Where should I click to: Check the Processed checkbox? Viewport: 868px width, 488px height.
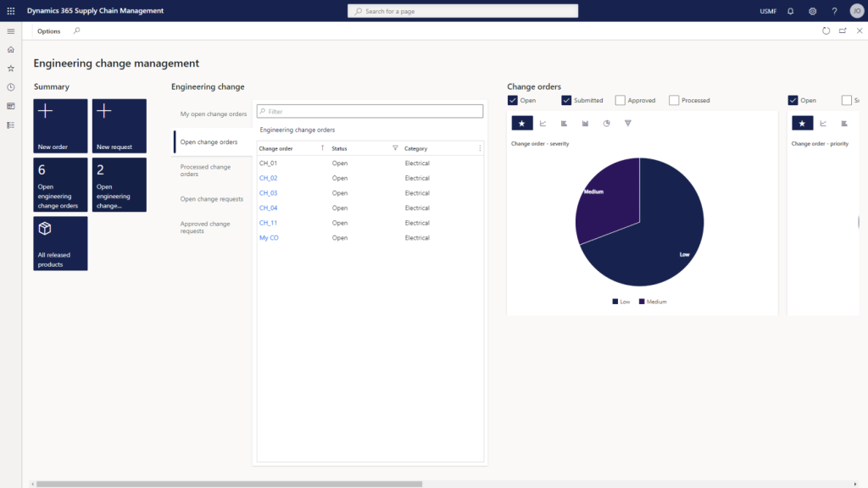tap(674, 100)
